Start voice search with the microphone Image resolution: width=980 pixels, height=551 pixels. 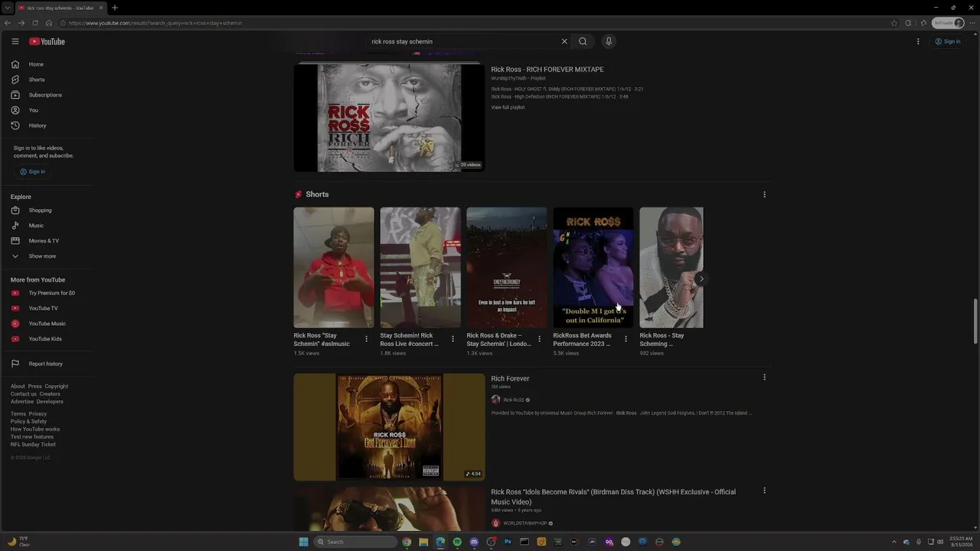(x=609, y=41)
